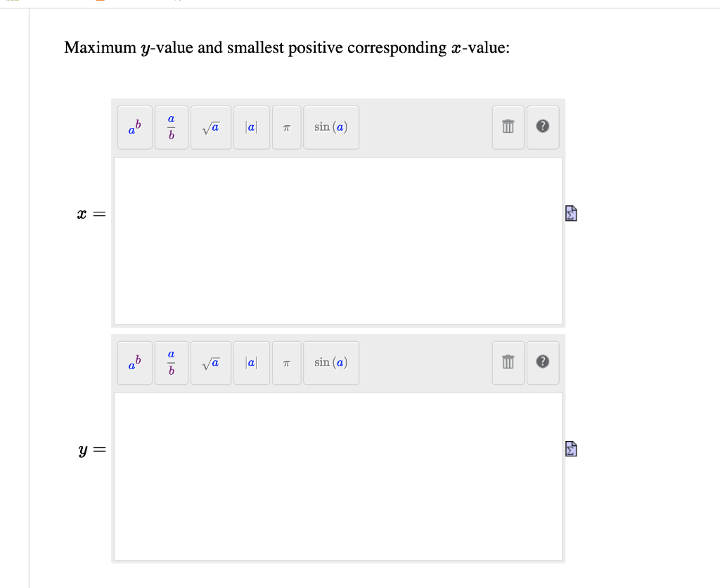The width and height of the screenshot is (720, 588).
Task: Insert sin(a) in the y-value editor
Action: [330, 363]
